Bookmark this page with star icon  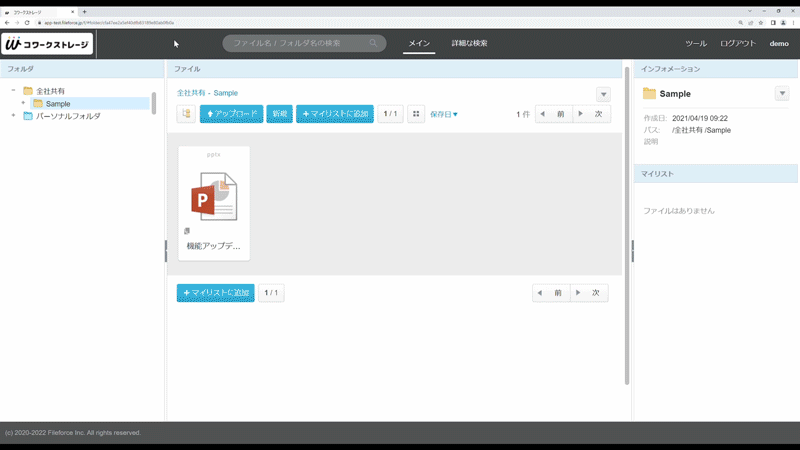pyautogui.click(x=761, y=22)
